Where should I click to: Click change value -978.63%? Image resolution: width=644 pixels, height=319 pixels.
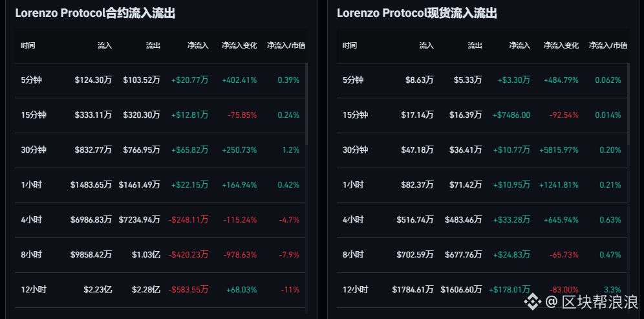pos(241,255)
